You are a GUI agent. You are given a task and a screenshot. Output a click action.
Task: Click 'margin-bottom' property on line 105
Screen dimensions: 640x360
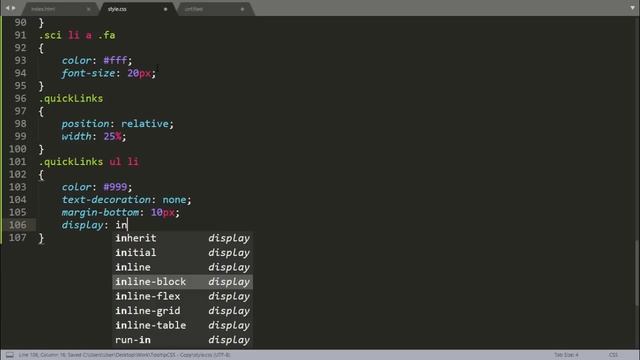pyautogui.click(x=100, y=212)
